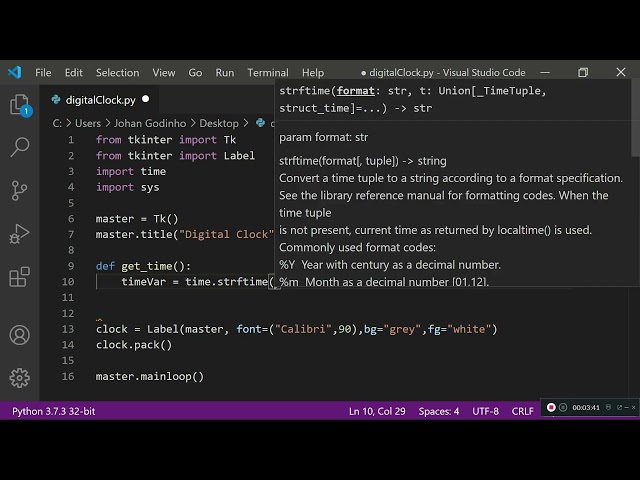The height and width of the screenshot is (480, 640).
Task: Click the 'param format: str' text in popup
Action: pos(323,137)
